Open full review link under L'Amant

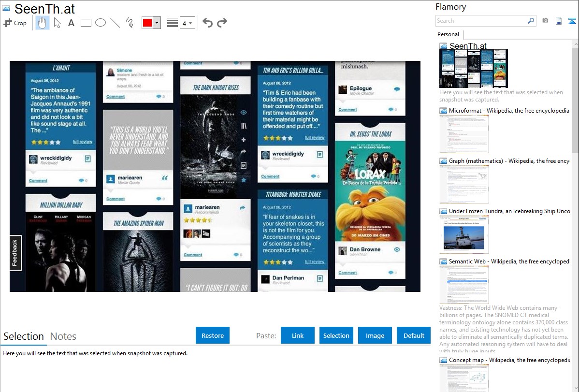82,142
